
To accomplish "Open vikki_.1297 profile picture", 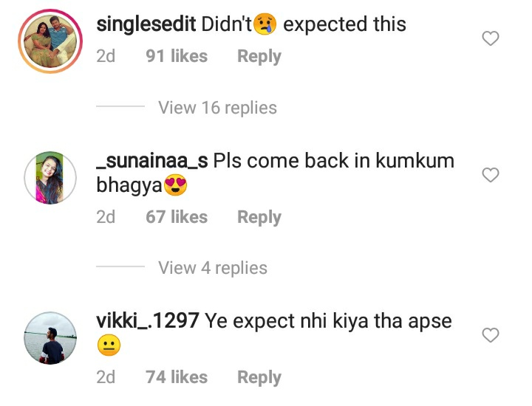I will point(50,338).
